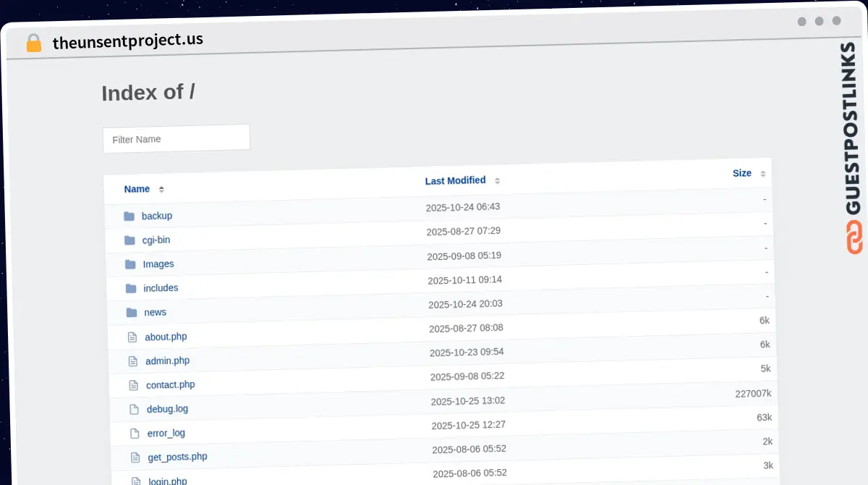The image size is (868, 485).
Task: Click the about.php file icon
Action: 132,337
